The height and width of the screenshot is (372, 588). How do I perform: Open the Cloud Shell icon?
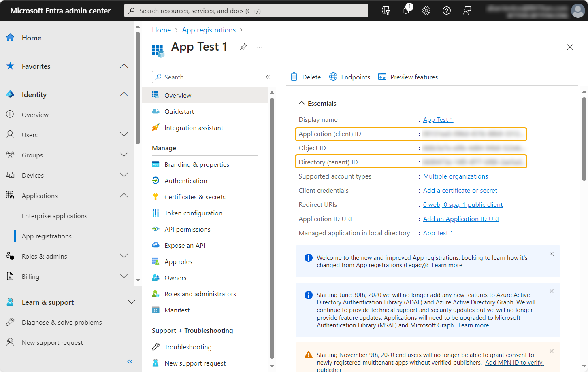click(x=386, y=11)
